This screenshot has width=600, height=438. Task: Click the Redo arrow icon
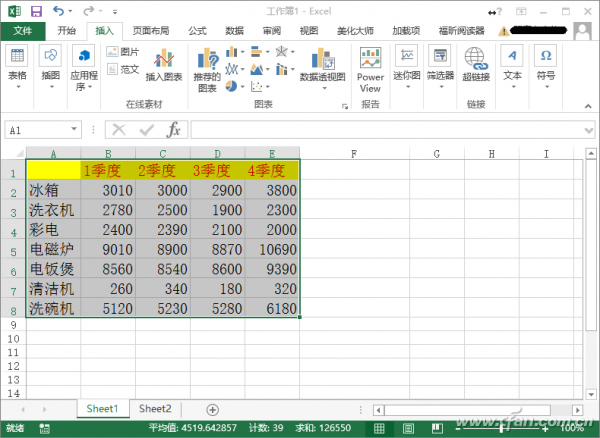click(x=88, y=11)
